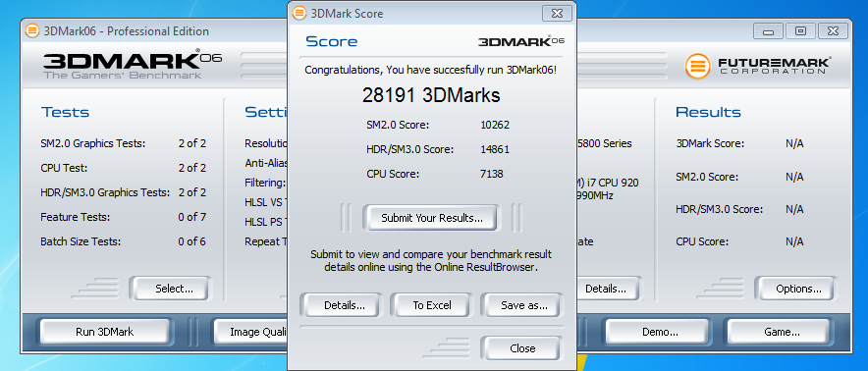
Task: Click the Score heading in the dialog
Action: [x=332, y=41]
